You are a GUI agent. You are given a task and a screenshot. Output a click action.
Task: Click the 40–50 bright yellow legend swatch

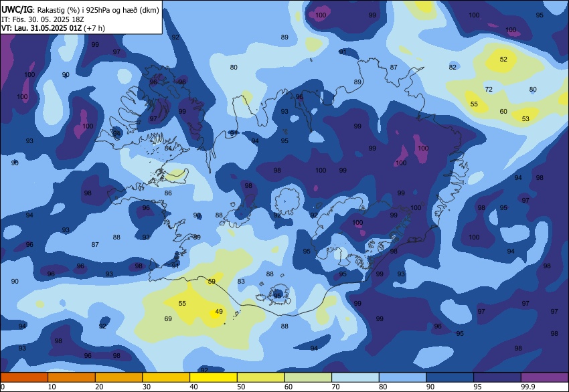pyautogui.click(x=214, y=377)
